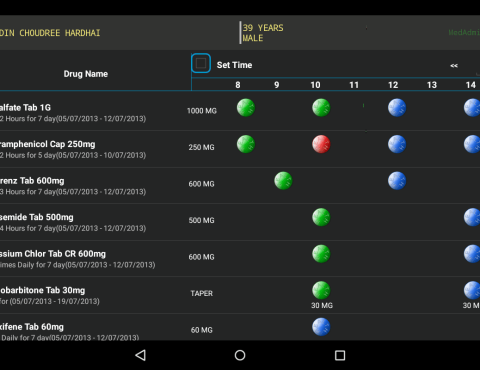The height and width of the screenshot is (370, 480).
Task: Tap blue dose at 10 for Tab 60mg row
Action: pyautogui.click(x=321, y=327)
